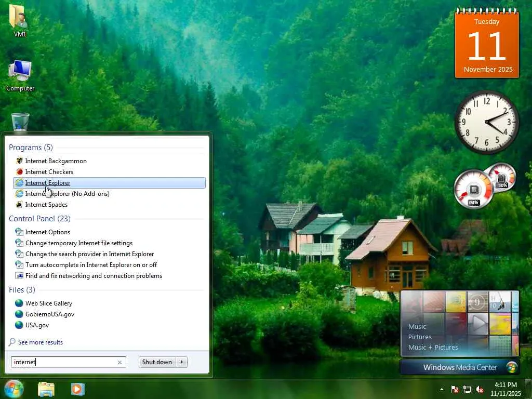Click the Files (3) group header
Screen dimensions: 532x399
tap(22, 290)
